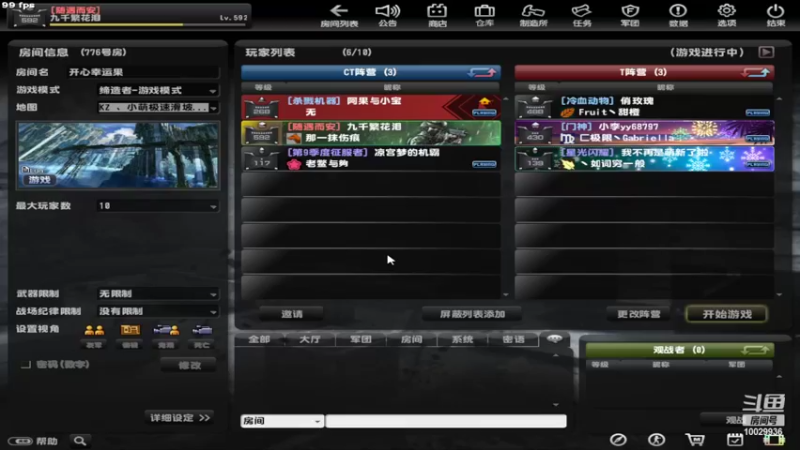Screen dimensions: 800x450
Task: Switch to the 大厅 chat tab
Action: pos(310,339)
